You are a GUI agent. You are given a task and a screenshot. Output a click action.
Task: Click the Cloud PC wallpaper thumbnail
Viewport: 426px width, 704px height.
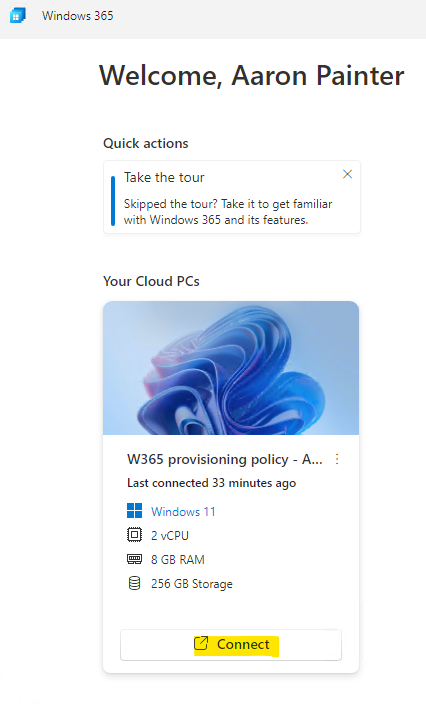(x=231, y=368)
